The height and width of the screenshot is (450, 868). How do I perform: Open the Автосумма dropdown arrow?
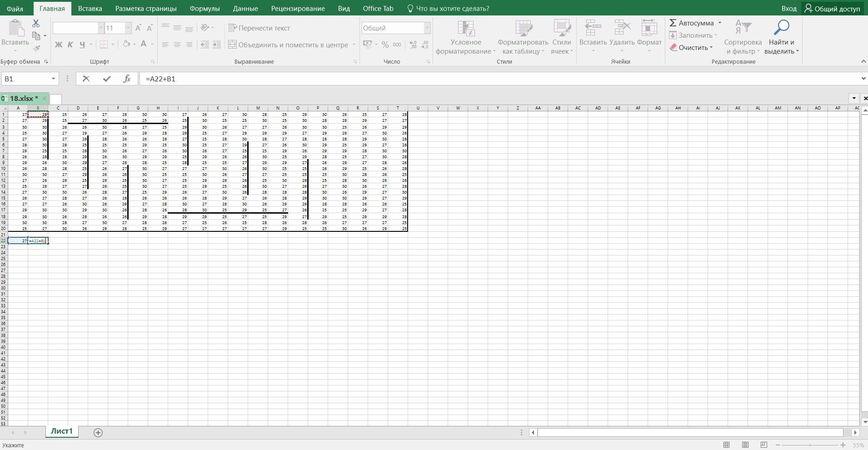click(720, 23)
